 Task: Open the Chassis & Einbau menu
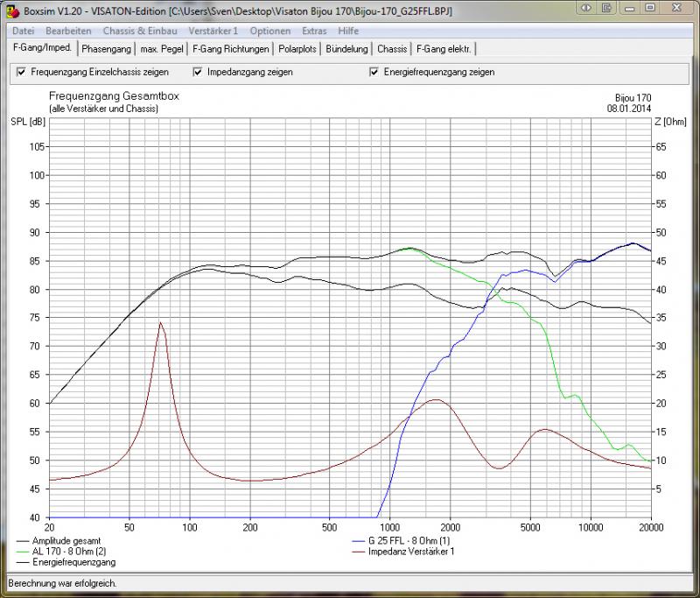(x=140, y=31)
